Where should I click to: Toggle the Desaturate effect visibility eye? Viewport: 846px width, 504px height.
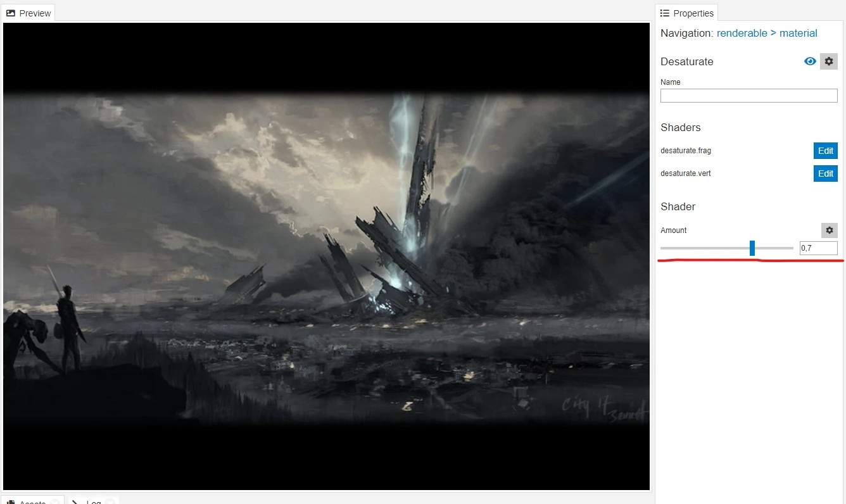tap(810, 61)
